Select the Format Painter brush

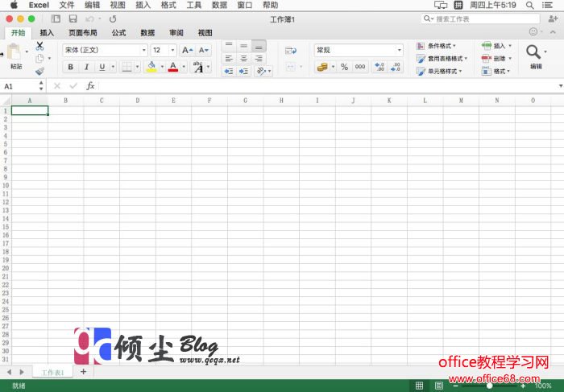(39, 71)
